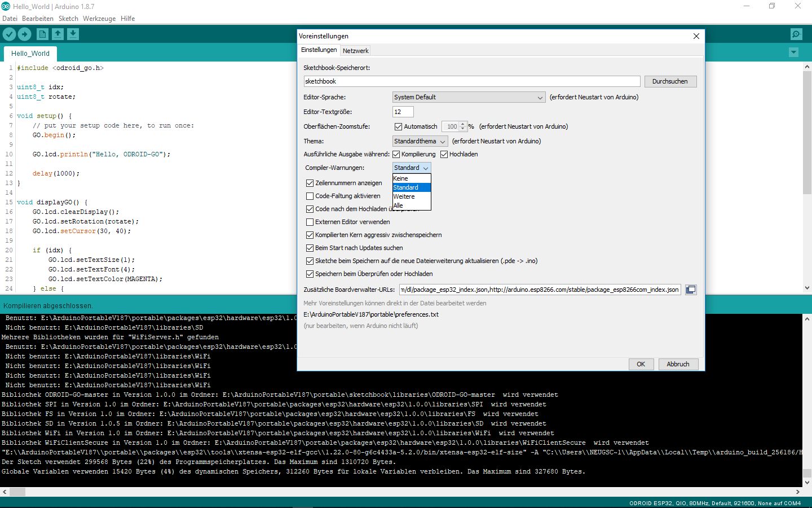Open the Hilfe menu

click(x=128, y=19)
